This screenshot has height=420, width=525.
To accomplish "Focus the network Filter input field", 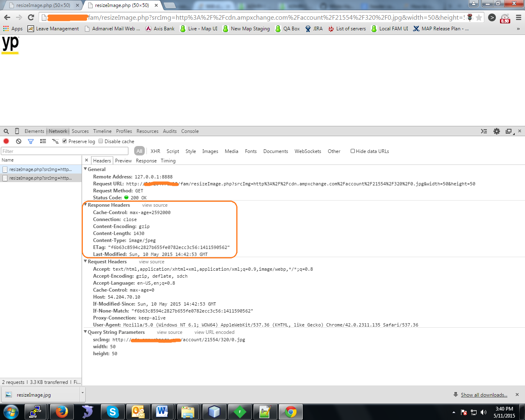I will point(65,151).
